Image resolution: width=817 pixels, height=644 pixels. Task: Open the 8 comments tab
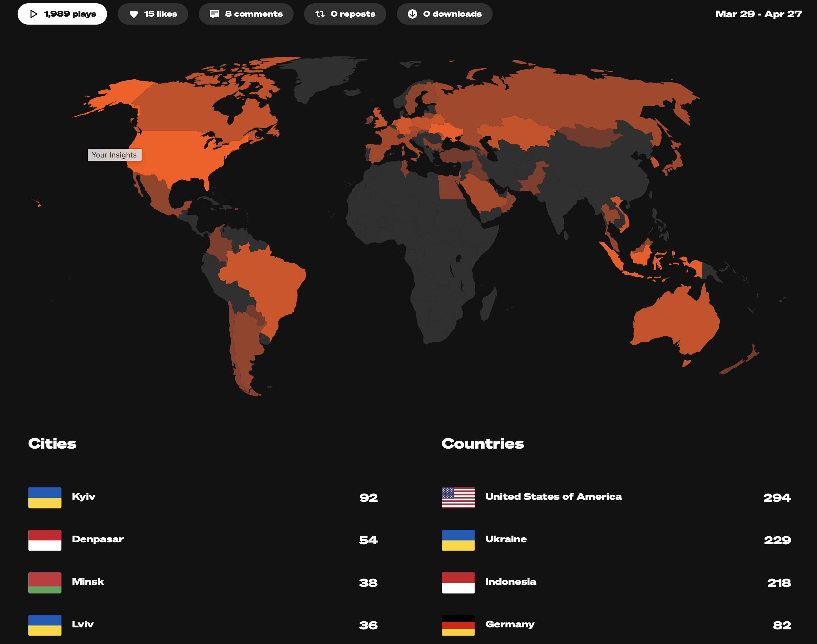click(246, 14)
